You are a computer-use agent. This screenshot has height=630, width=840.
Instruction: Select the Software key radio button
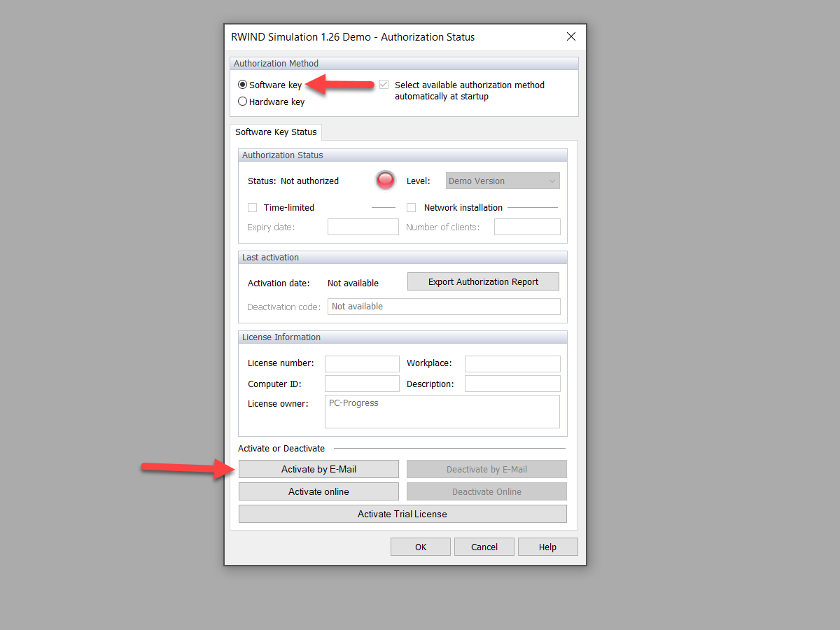pyautogui.click(x=242, y=85)
